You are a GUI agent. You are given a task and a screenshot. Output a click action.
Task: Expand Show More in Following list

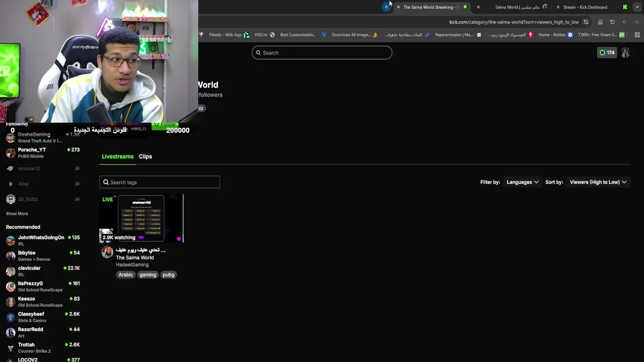[x=17, y=214]
